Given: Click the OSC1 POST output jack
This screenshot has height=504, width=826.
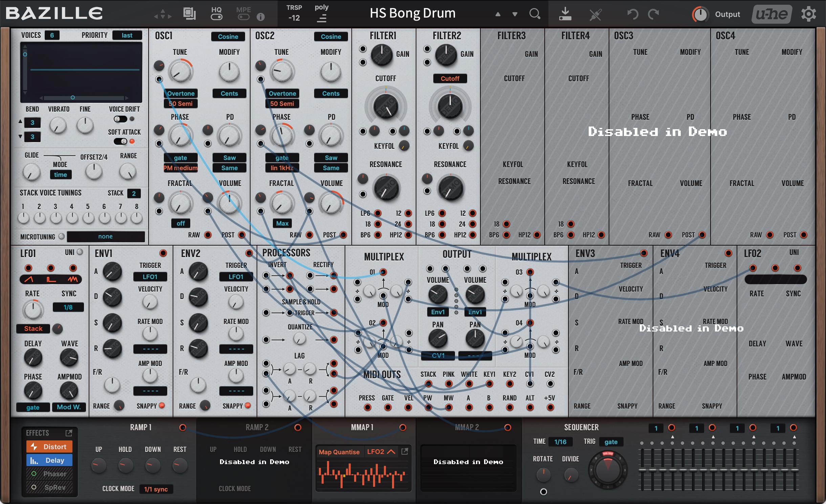Looking at the screenshot, I should 242,235.
